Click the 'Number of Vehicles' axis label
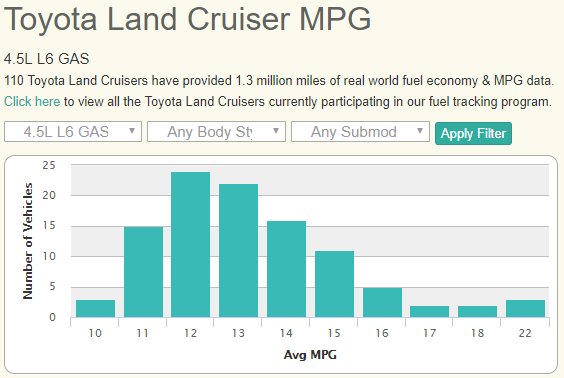 coord(28,241)
